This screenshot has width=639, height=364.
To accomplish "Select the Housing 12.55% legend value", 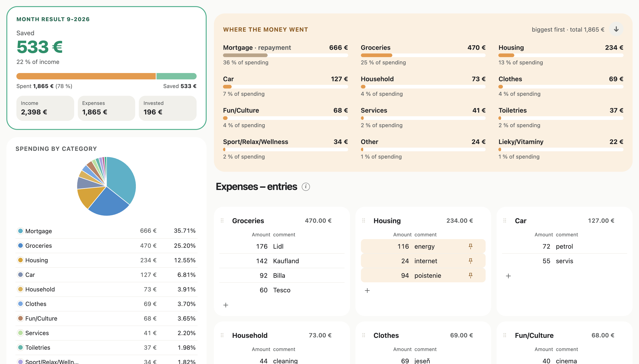I will tap(185, 260).
